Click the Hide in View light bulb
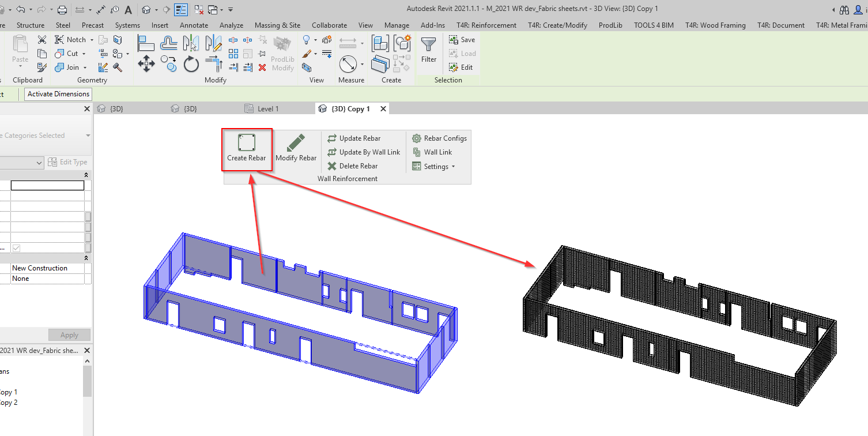Screen dimensions: 868x436 click(307, 40)
